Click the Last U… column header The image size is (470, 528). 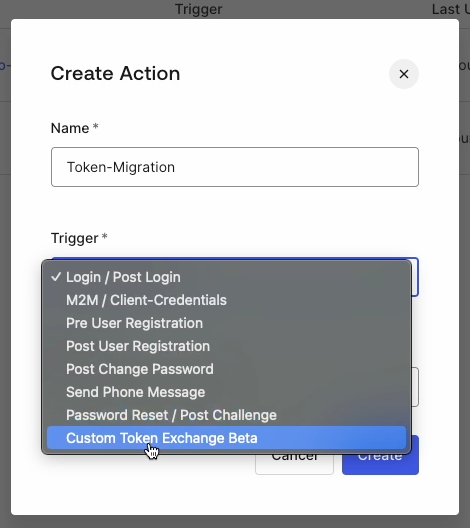tap(451, 9)
